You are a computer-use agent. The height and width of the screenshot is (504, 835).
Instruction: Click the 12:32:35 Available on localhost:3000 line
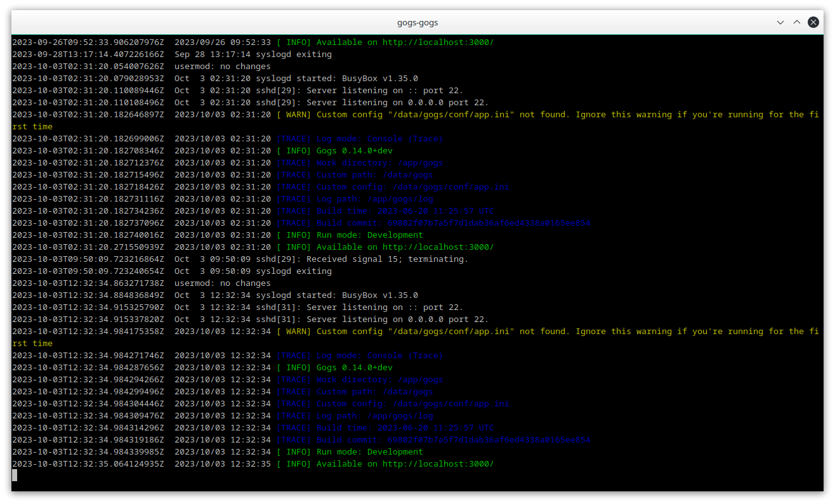(253, 464)
